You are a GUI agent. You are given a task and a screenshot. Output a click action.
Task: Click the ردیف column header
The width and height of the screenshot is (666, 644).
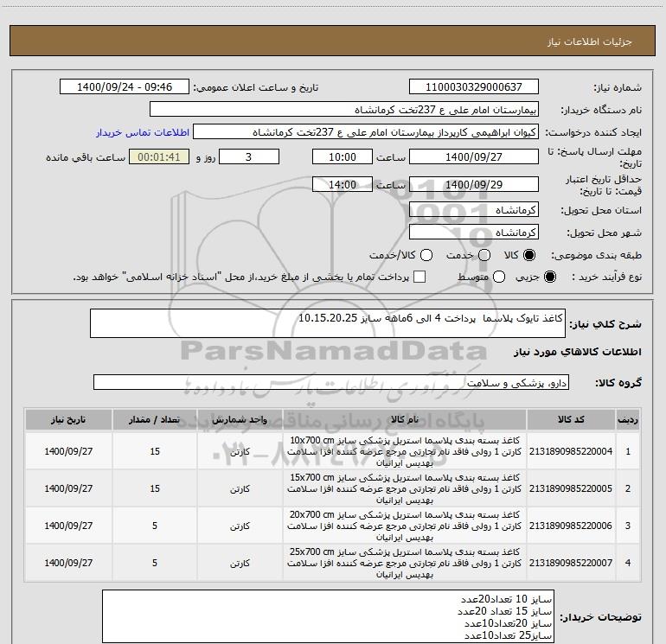628,420
